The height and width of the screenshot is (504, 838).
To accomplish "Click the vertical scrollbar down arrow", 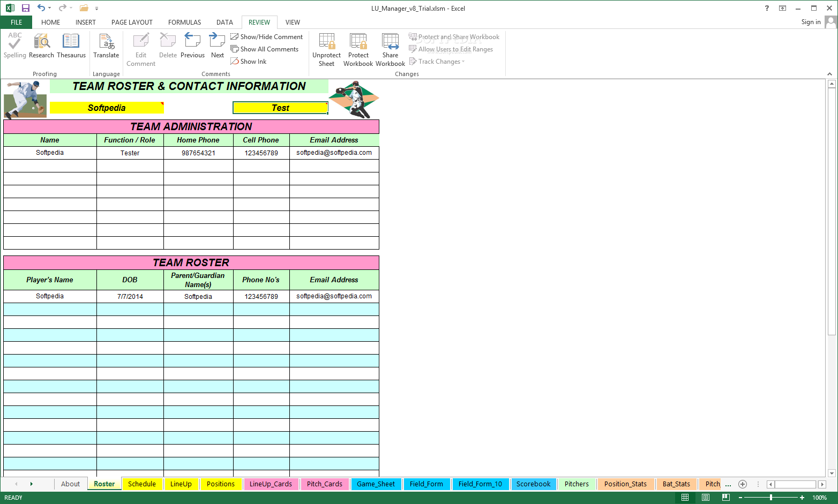I will click(832, 473).
